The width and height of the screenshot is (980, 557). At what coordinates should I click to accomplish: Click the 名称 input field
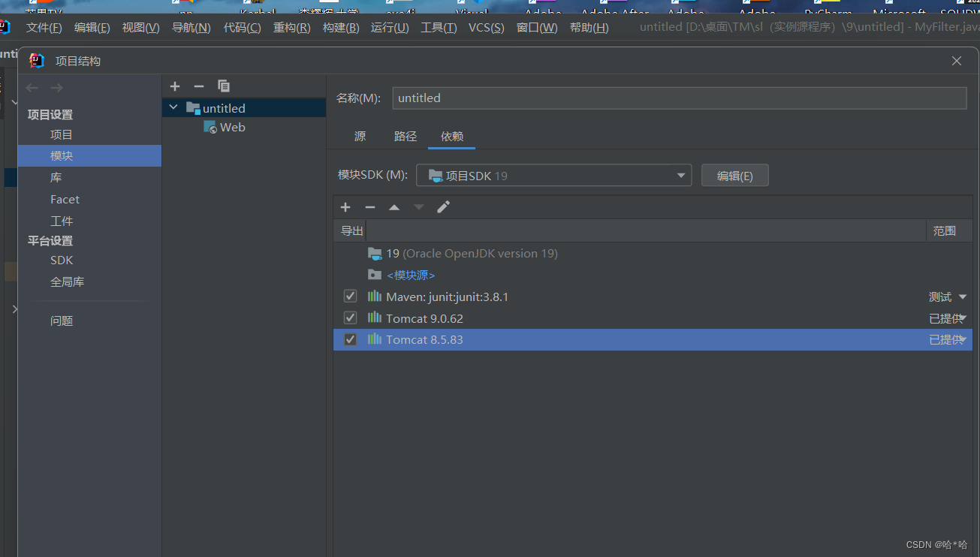(680, 98)
